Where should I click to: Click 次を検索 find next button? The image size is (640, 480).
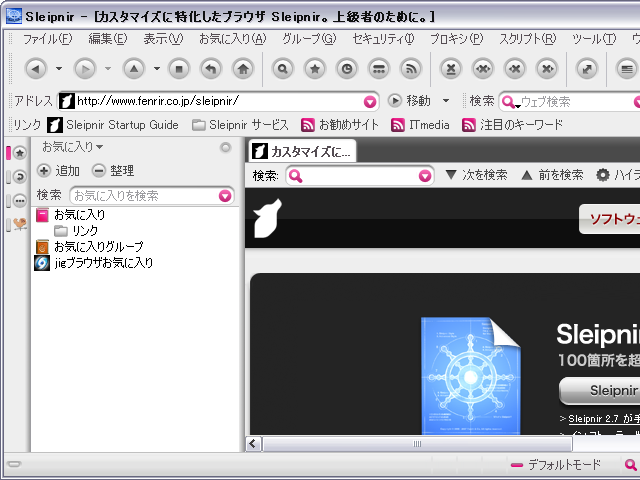476,175
